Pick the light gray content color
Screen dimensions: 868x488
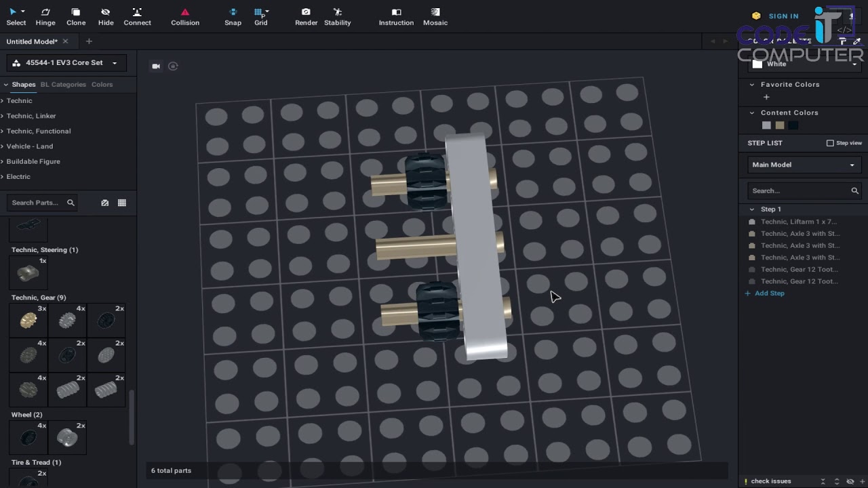click(x=766, y=125)
